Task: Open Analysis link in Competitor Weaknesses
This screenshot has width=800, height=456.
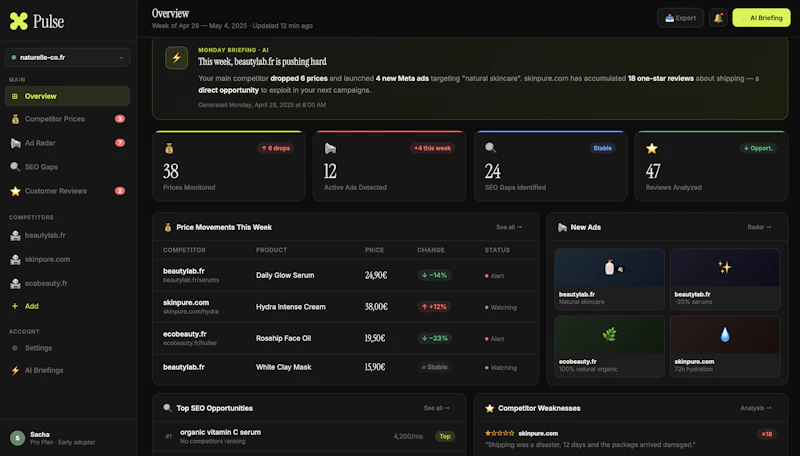Action: pos(756,408)
